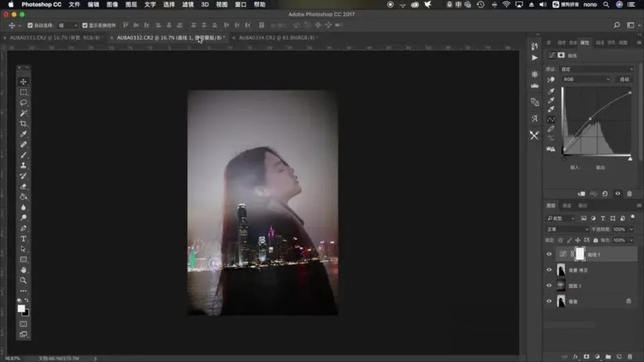Click the fx layer style icon
Viewport: 644px width, 362px height.
click(x=575, y=357)
